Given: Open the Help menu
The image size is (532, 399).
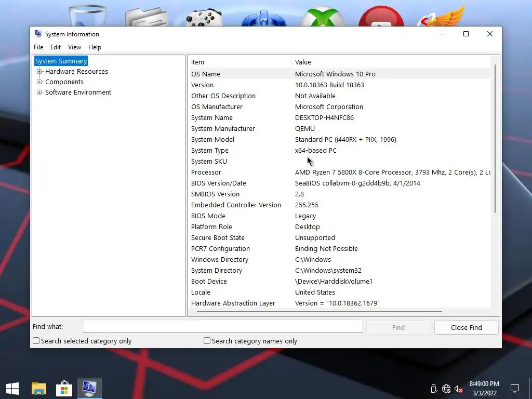Looking at the screenshot, I should click(x=95, y=47).
